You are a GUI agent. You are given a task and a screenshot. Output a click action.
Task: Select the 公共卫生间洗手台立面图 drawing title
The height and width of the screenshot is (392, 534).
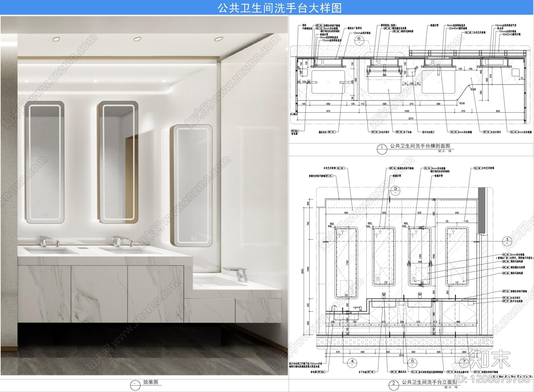coord(429,382)
